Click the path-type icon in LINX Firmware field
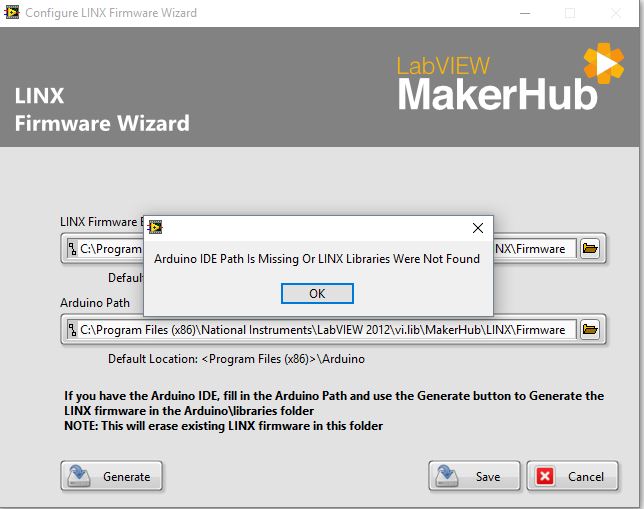The width and height of the screenshot is (644, 509). point(72,249)
